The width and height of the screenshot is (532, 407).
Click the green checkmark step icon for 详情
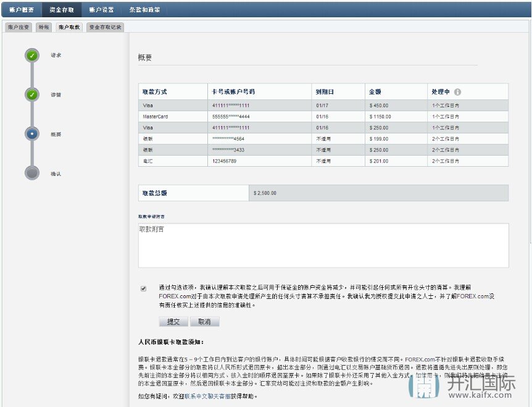pyautogui.click(x=32, y=94)
